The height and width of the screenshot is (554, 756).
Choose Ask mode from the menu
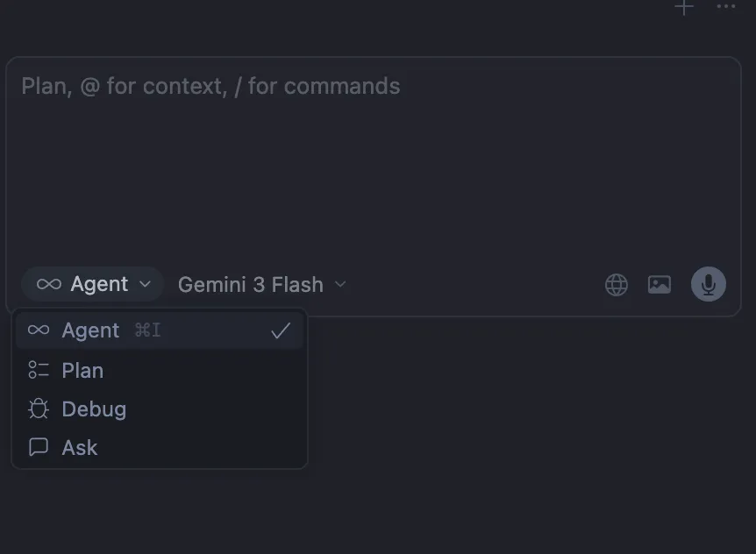[80, 447]
